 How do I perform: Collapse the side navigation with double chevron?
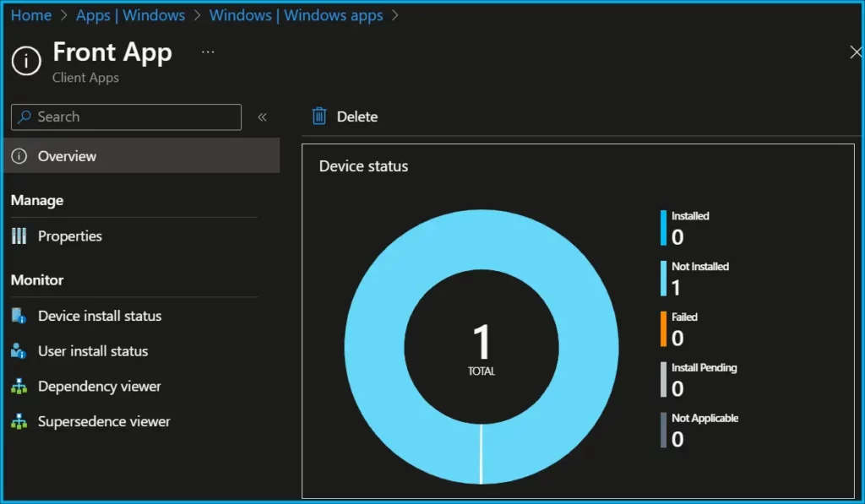262,117
